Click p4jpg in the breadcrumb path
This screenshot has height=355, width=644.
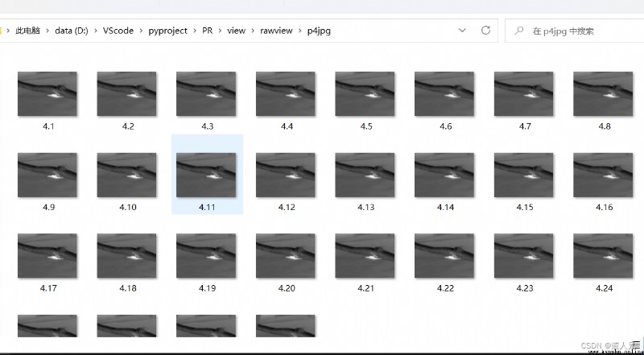(x=319, y=31)
